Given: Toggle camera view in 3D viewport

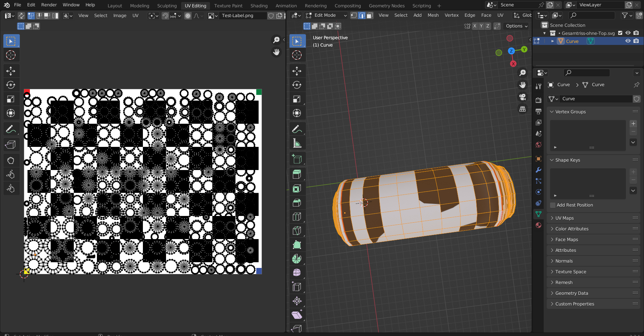Looking at the screenshot, I should [x=523, y=97].
